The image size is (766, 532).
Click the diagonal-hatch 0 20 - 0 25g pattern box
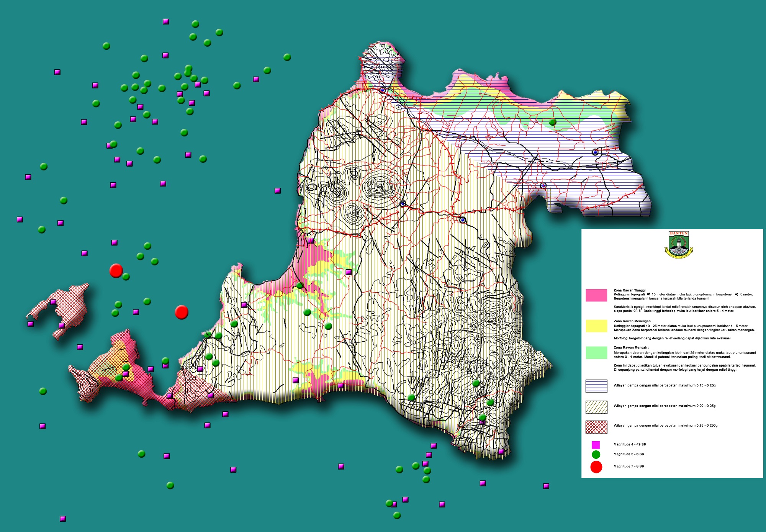[x=596, y=407]
